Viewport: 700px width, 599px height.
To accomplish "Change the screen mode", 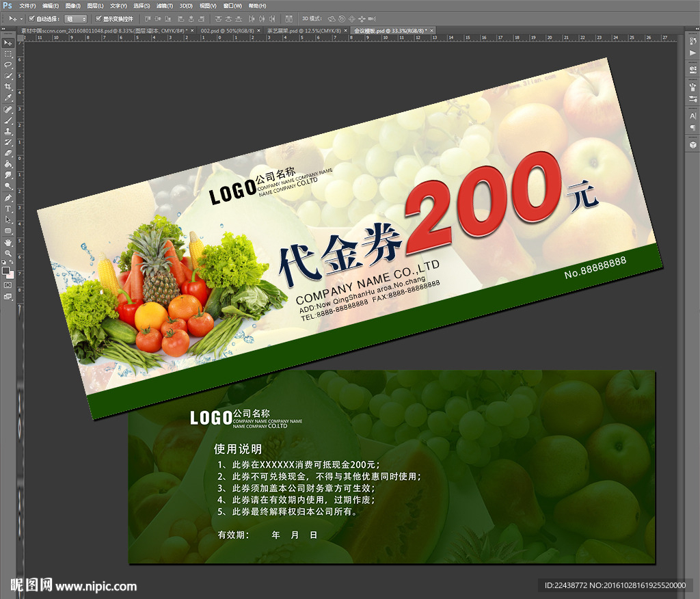I will 8,296.
